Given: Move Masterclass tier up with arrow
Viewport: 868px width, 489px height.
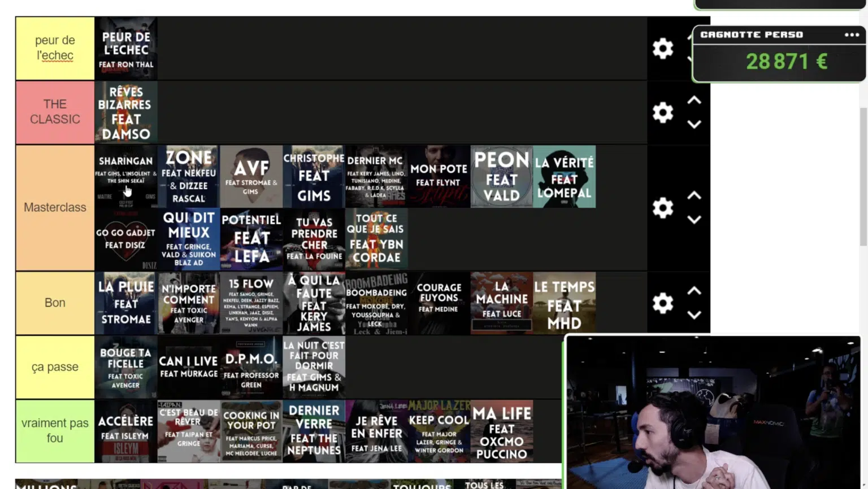Looking at the screenshot, I should tap(694, 196).
